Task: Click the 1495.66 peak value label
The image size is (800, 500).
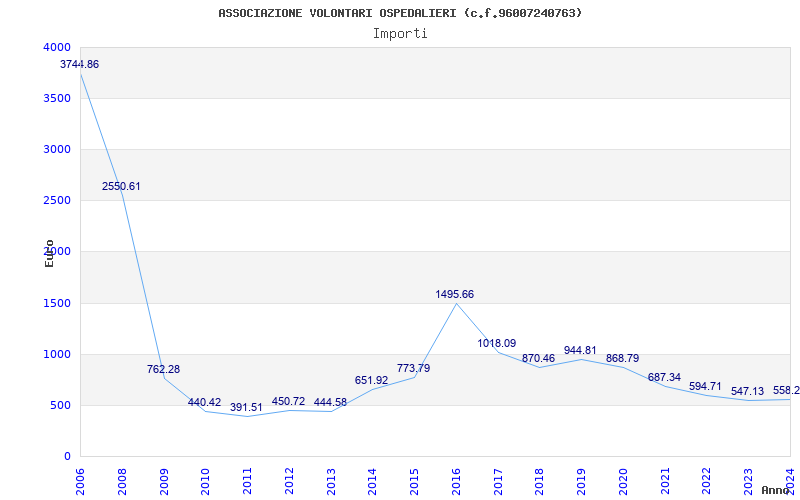Action: [455, 294]
